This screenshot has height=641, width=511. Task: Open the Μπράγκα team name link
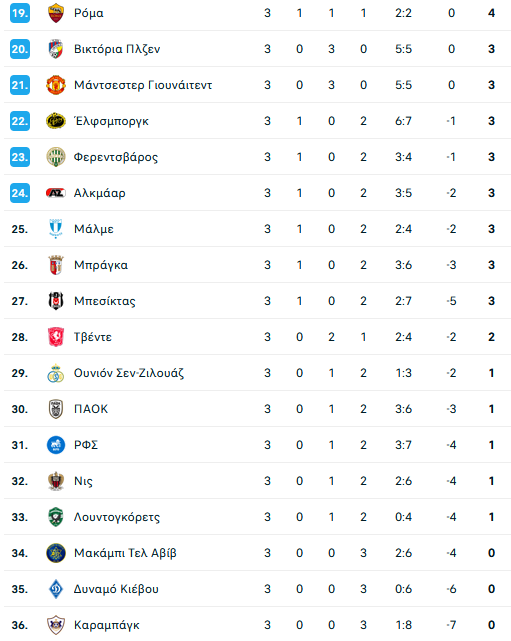pos(101,265)
